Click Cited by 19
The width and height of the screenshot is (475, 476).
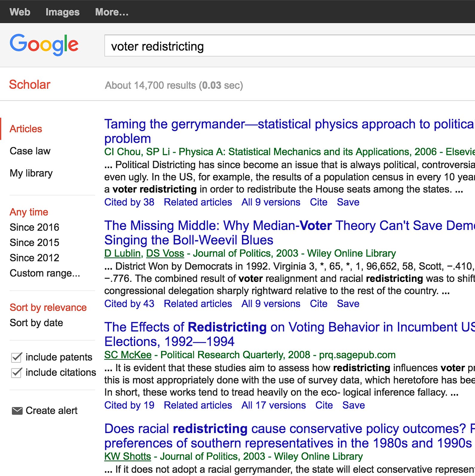(x=129, y=405)
